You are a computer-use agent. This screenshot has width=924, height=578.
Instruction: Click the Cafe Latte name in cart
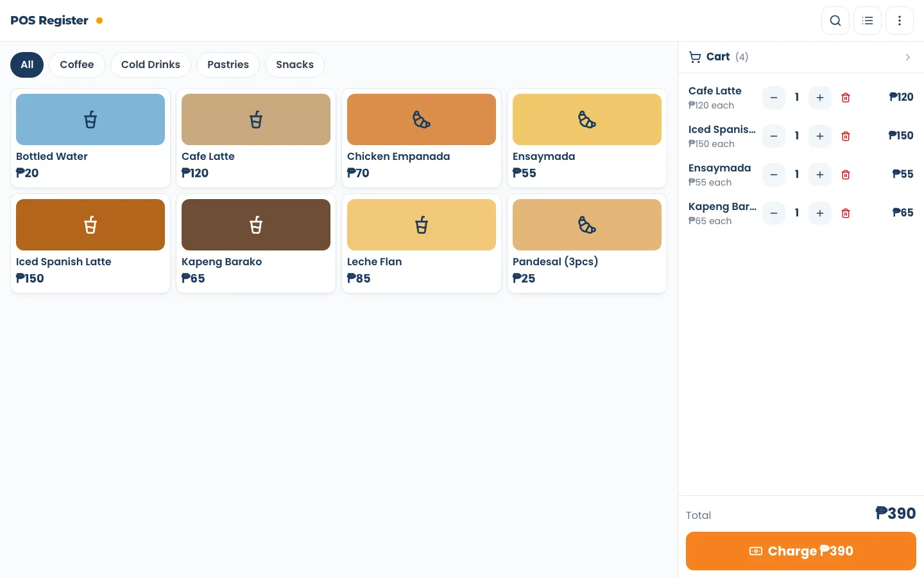pyautogui.click(x=715, y=91)
